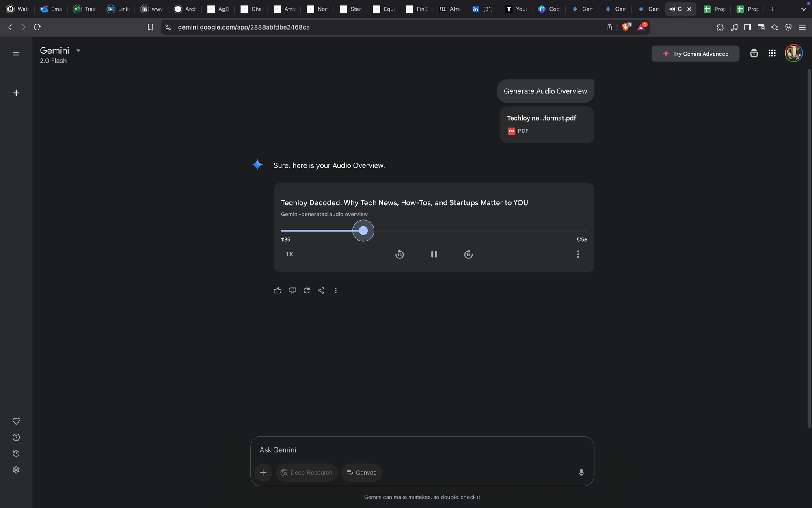Viewport: 812px width, 508px height.
Task: Toggle Deep Research mode
Action: click(307, 473)
